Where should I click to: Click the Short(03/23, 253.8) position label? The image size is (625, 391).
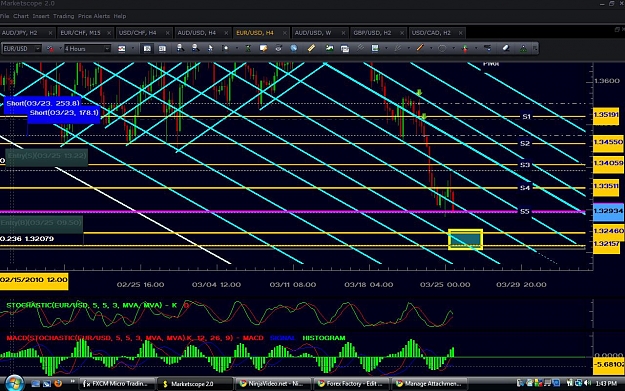[43, 104]
